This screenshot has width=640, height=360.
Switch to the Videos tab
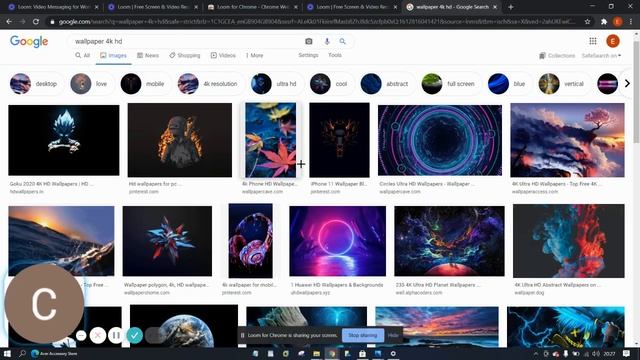coord(223,55)
